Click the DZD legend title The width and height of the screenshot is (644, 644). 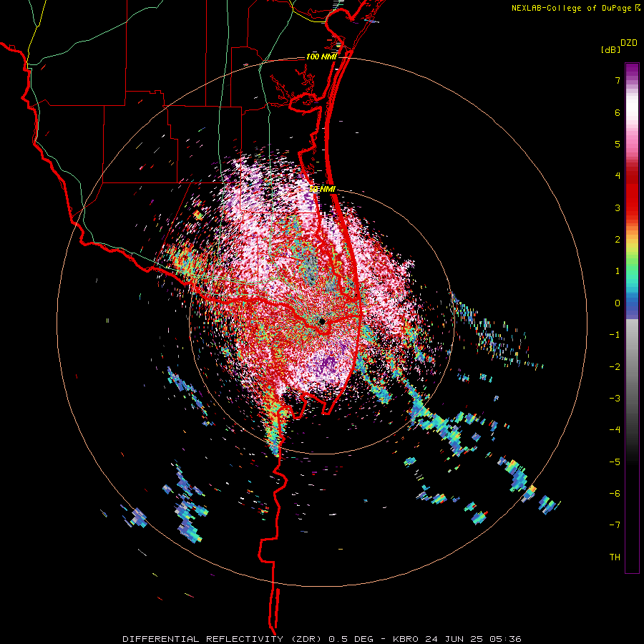coord(629,43)
